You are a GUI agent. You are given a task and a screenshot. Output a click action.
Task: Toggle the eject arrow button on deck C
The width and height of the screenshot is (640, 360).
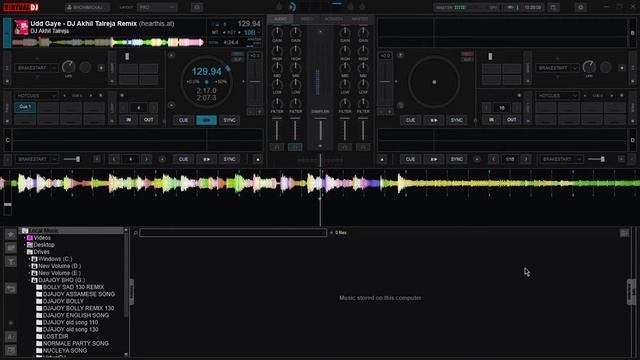coord(258,159)
